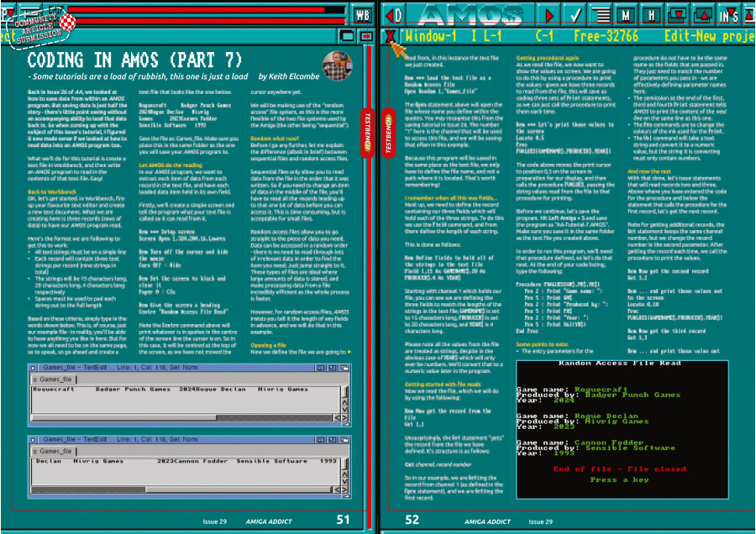The height and width of the screenshot is (534, 756).
Task: Click depth gadget in Roguecraft TextEdit window
Action: (x=344, y=368)
